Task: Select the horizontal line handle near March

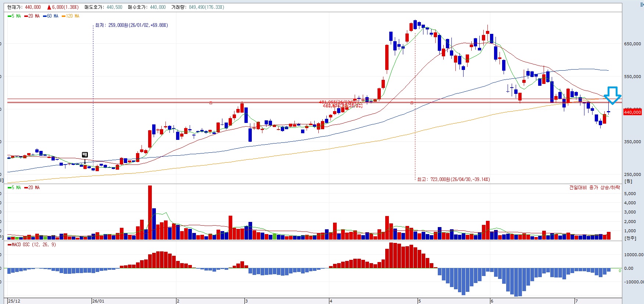Action: click(x=211, y=103)
